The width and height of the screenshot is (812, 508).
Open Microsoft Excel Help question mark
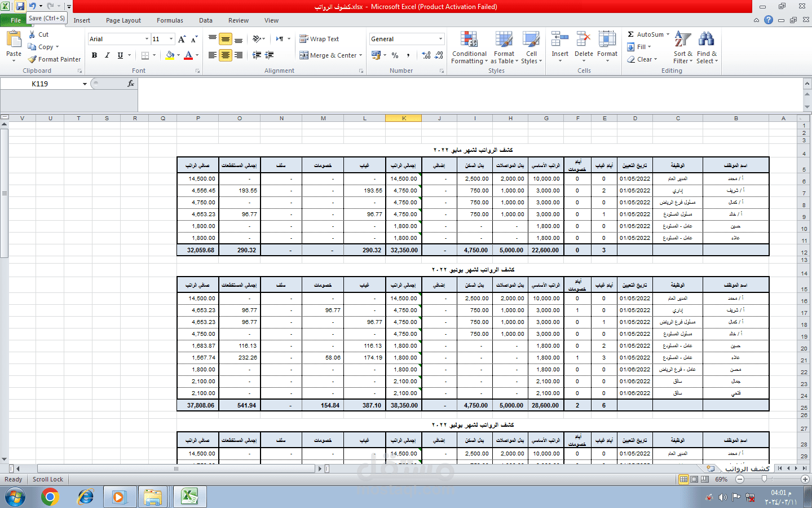pos(769,20)
